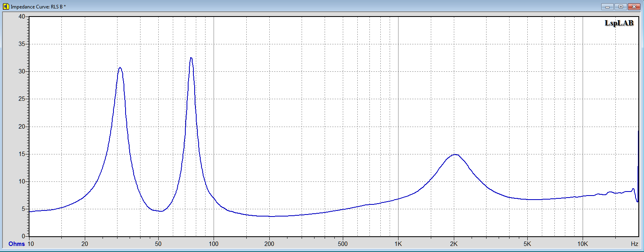The image size is (644, 252).
Task: Click the Ohms axis label
Action: (x=17, y=244)
